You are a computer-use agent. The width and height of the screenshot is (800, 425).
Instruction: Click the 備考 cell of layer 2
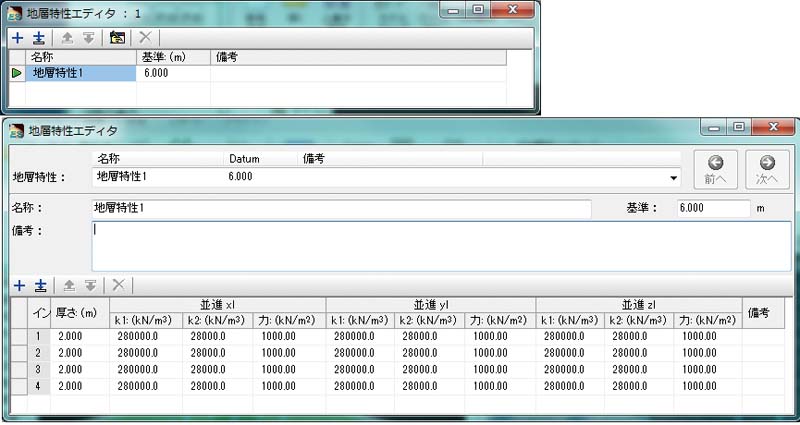tap(763, 353)
